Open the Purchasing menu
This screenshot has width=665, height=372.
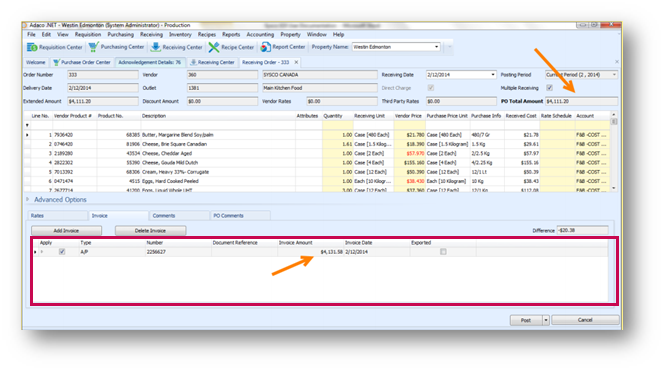pos(120,34)
